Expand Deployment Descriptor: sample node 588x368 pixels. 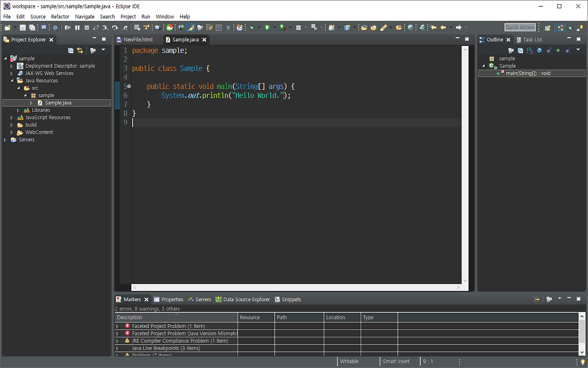12,66
